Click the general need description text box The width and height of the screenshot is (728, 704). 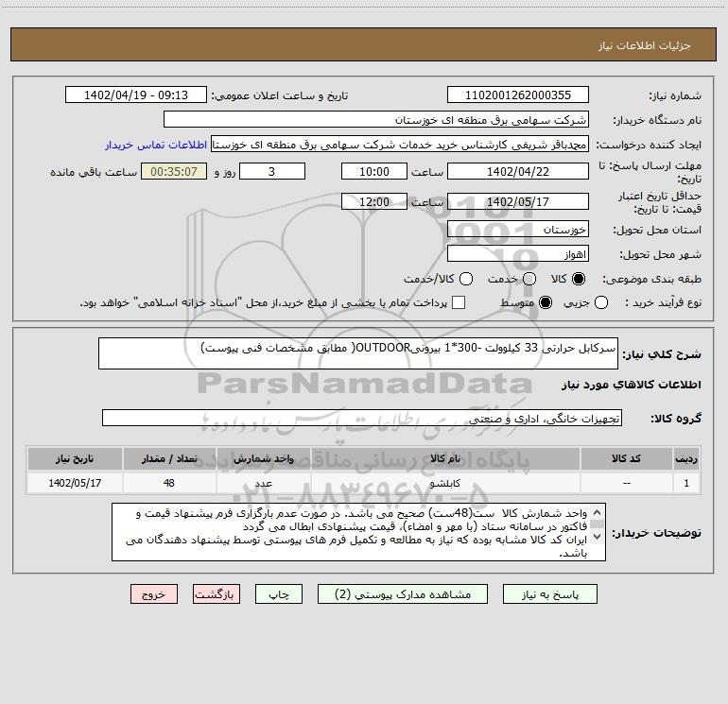358,353
